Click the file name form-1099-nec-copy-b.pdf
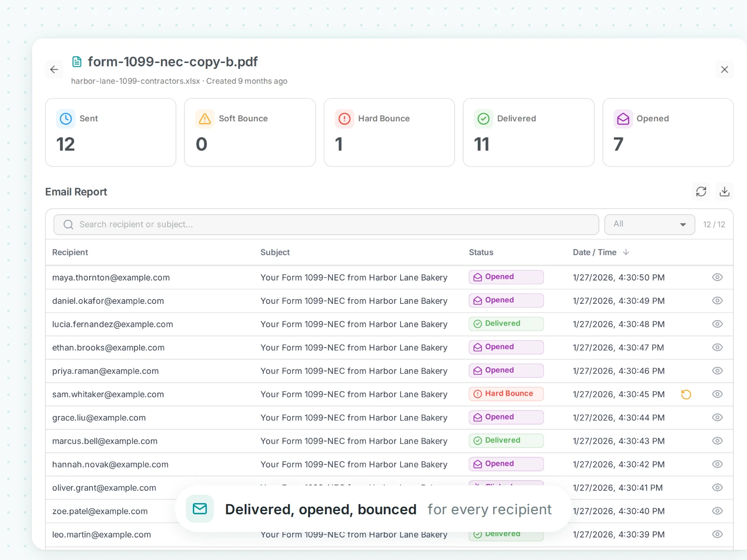 click(173, 62)
